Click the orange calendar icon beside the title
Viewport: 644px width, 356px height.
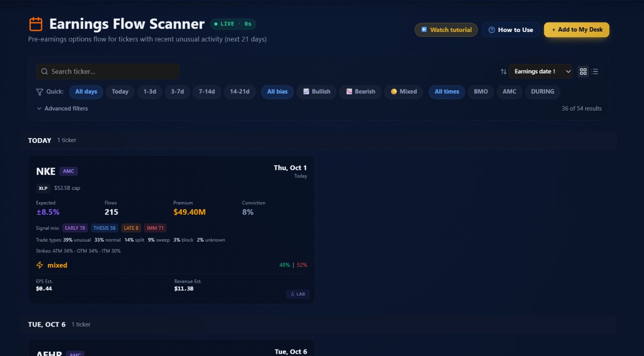35,24
